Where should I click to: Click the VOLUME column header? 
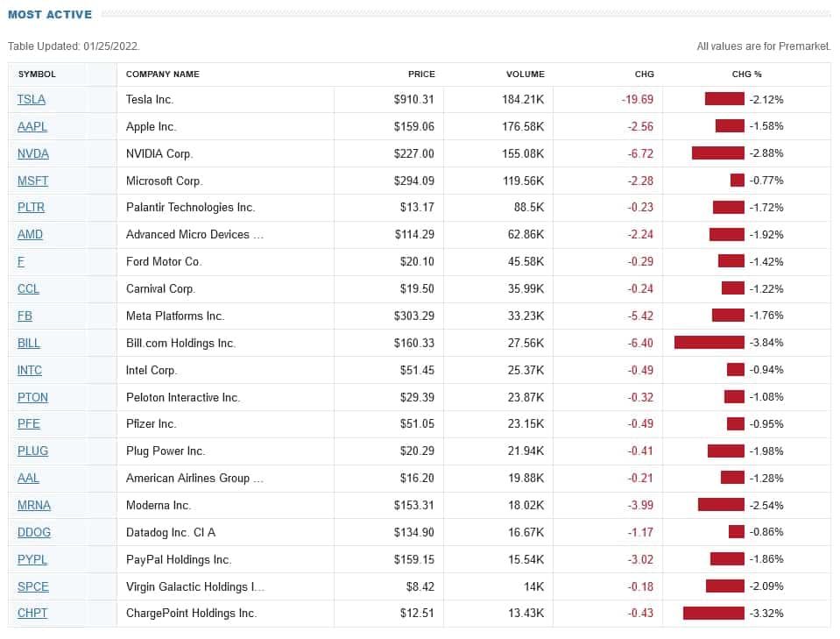click(525, 75)
